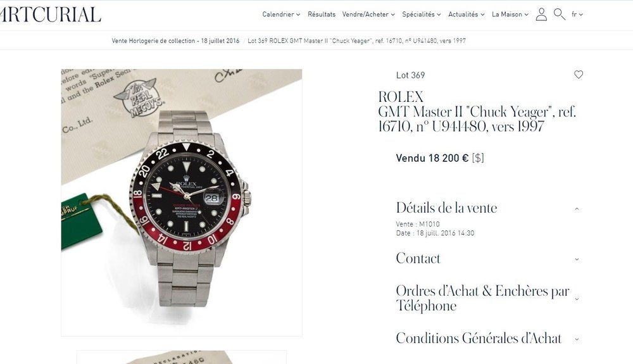Viewport: 633px width, 364px height.
Task: Expand the Spécialités dropdown
Action: click(x=421, y=14)
